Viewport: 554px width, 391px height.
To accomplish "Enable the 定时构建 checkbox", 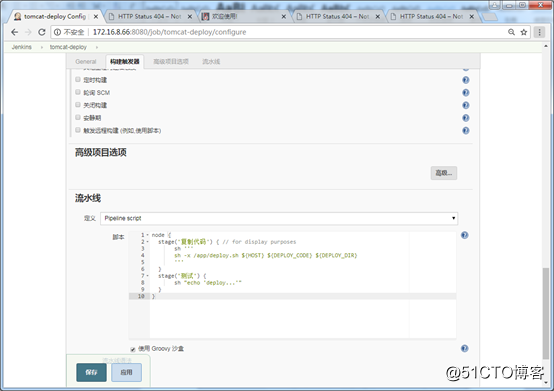I will coord(78,79).
